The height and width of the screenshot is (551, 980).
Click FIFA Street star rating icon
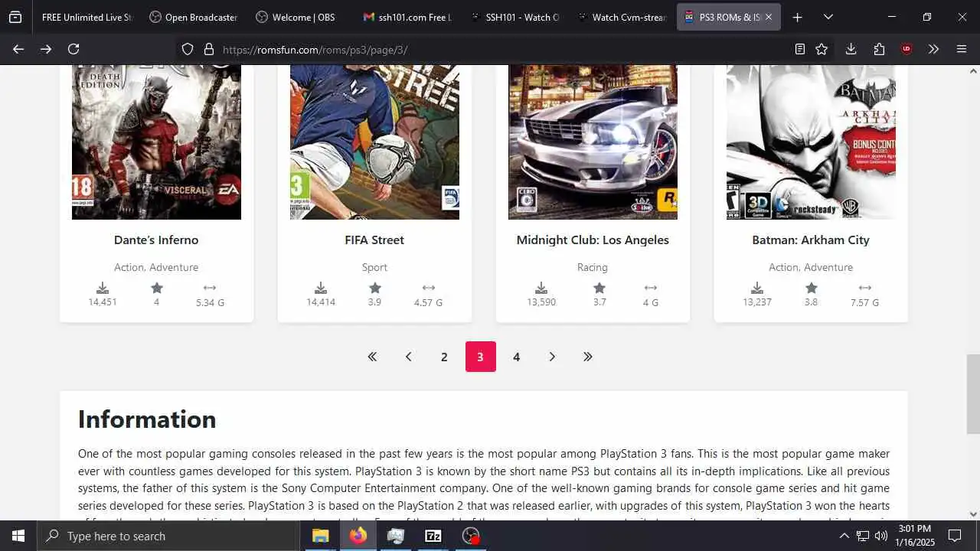click(x=375, y=288)
